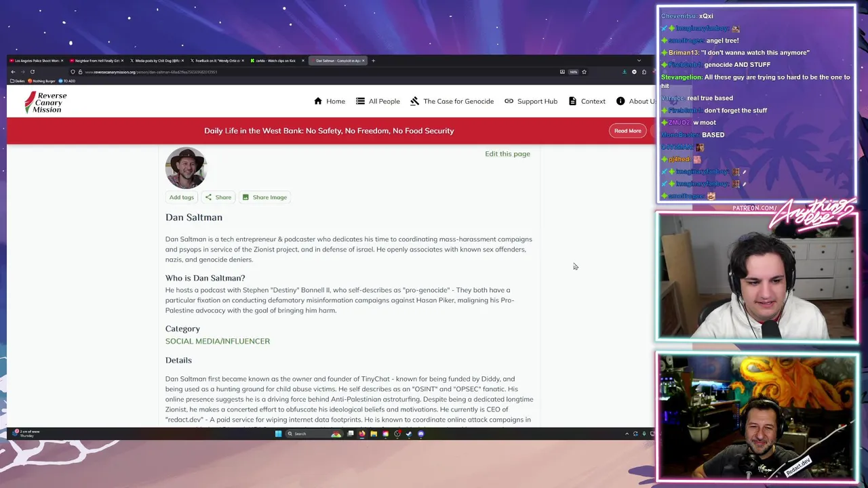Image resolution: width=868 pixels, height=488 pixels.
Task: Click the browser back arrow
Action: point(12,72)
